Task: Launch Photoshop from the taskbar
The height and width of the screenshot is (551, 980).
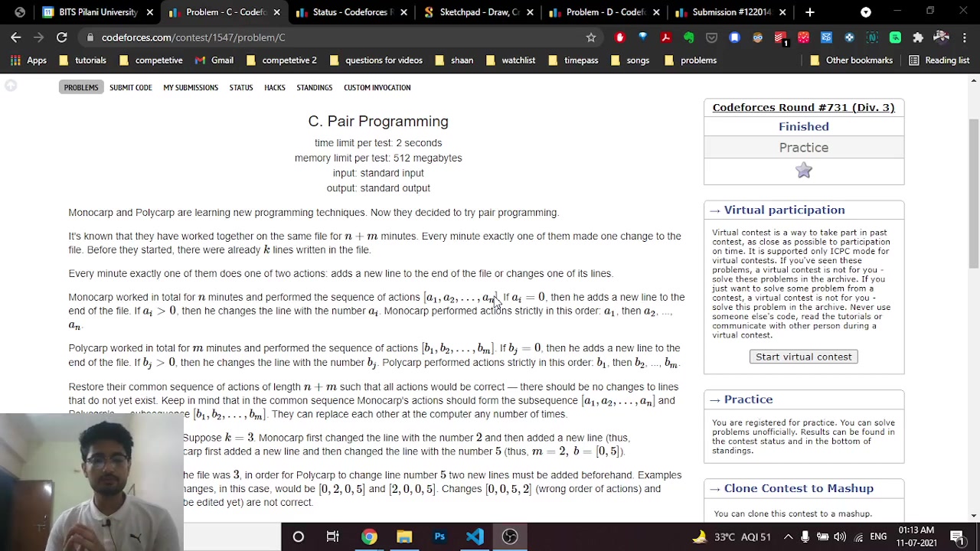Action: [439, 536]
